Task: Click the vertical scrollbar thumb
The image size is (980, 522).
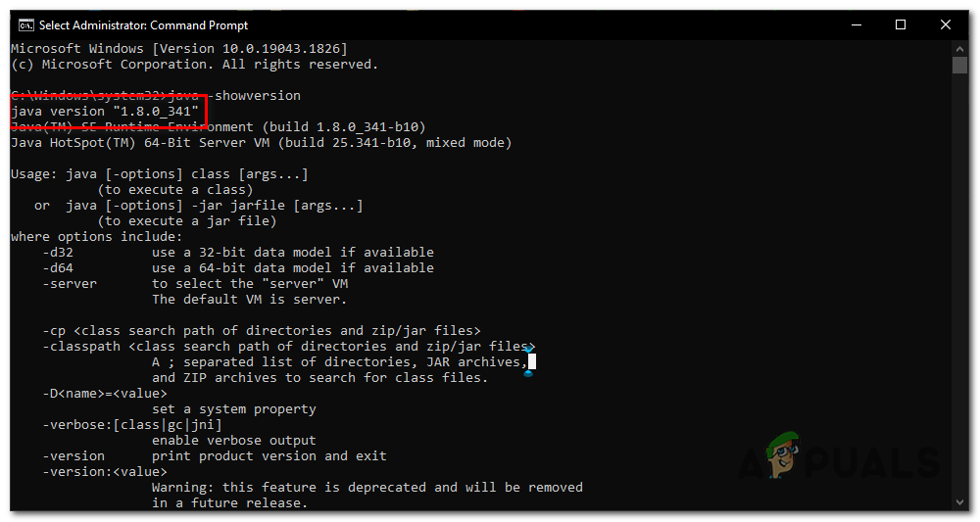Action: coord(960,65)
